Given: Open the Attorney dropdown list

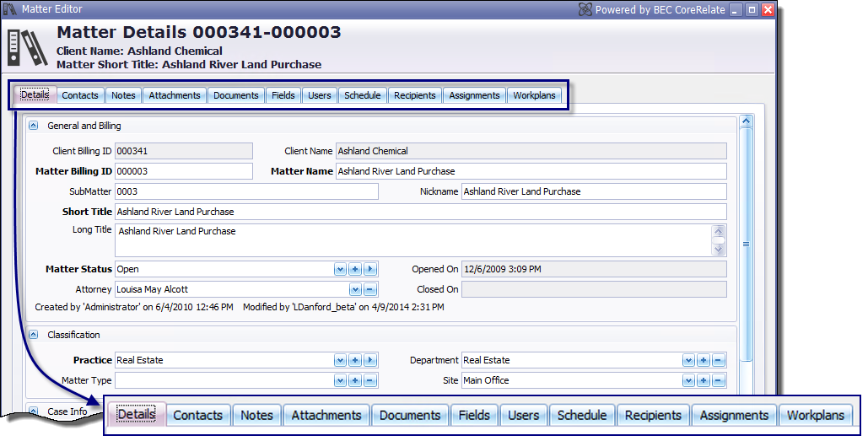Looking at the screenshot, I should click(x=355, y=289).
